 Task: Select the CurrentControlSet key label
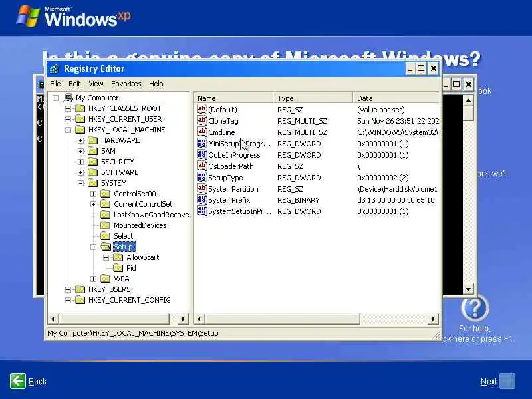[143, 204]
